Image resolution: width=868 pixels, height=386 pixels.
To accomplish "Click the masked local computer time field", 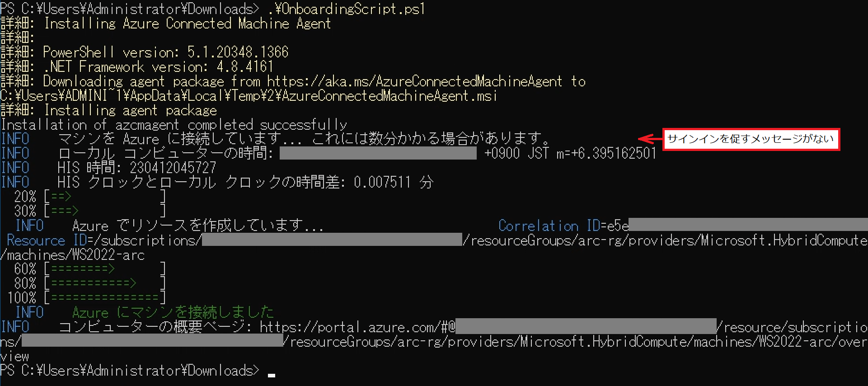I will tap(378, 153).
